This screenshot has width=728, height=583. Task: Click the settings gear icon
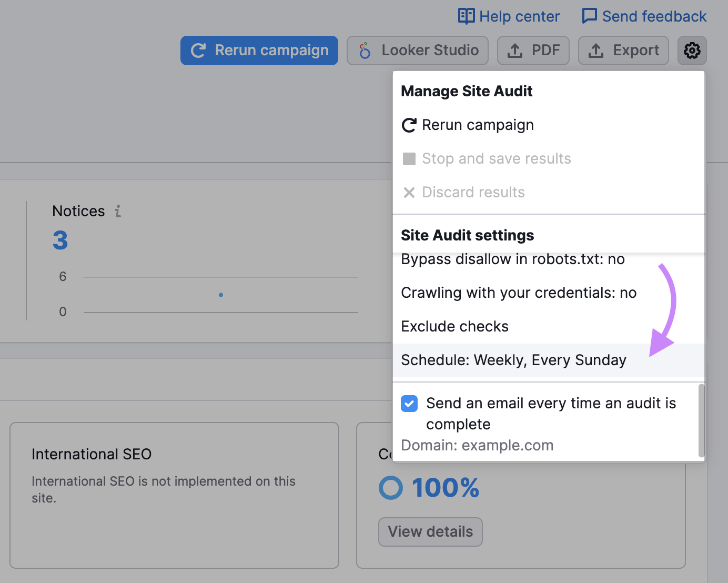[692, 51]
